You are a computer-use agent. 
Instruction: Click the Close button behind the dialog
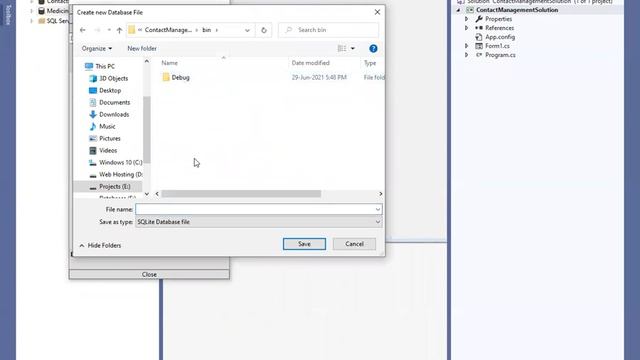click(x=149, y=274)
